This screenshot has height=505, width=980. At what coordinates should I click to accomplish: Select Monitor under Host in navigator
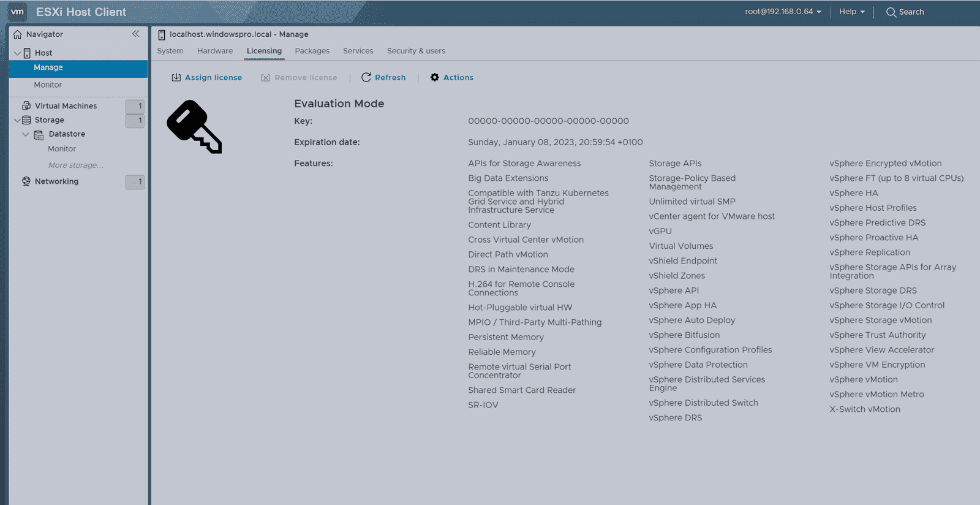click(x=48, y=85)
